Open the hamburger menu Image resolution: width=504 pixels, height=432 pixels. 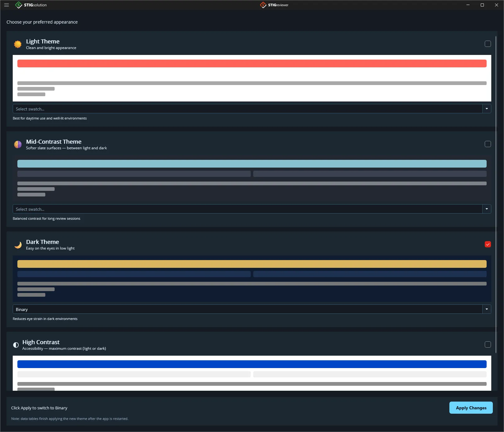[x=7, y=5]
